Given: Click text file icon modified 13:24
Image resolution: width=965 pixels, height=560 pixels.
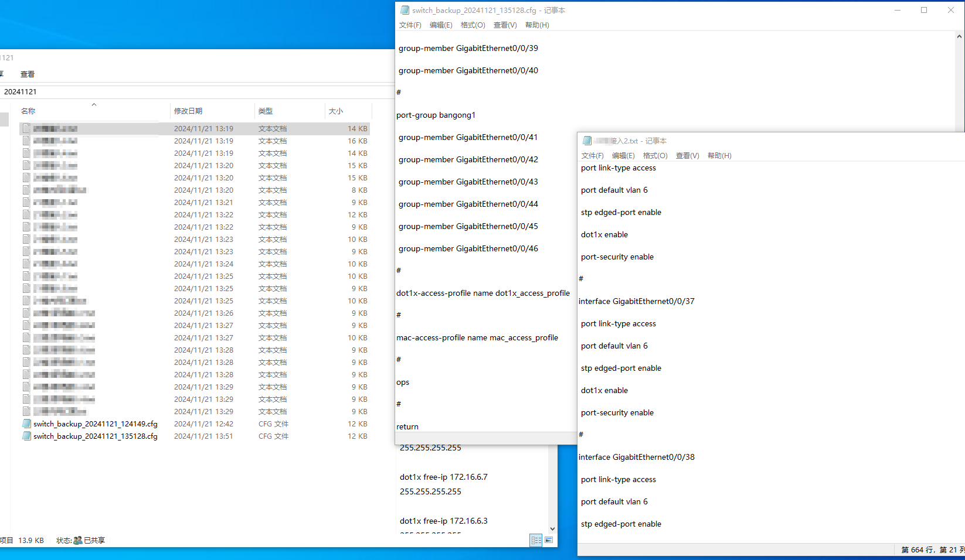Looking at the screenshot, I should point(26,264).
